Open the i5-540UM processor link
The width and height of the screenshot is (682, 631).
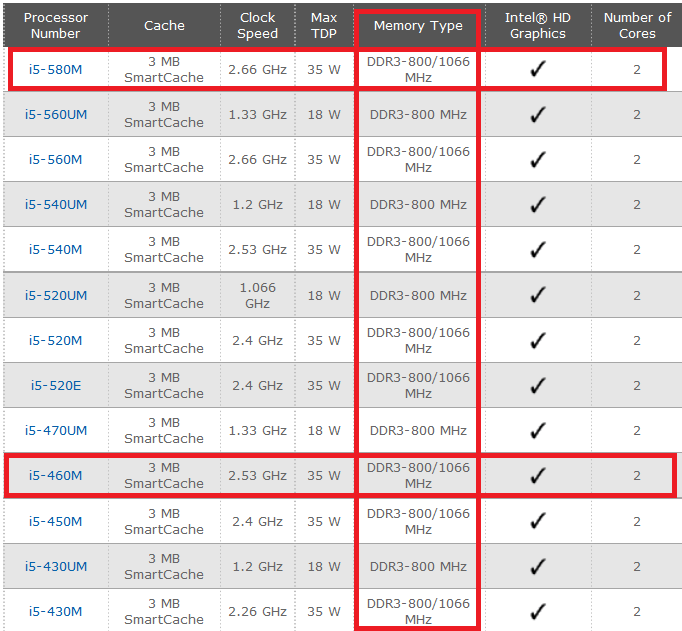[56, 204]
